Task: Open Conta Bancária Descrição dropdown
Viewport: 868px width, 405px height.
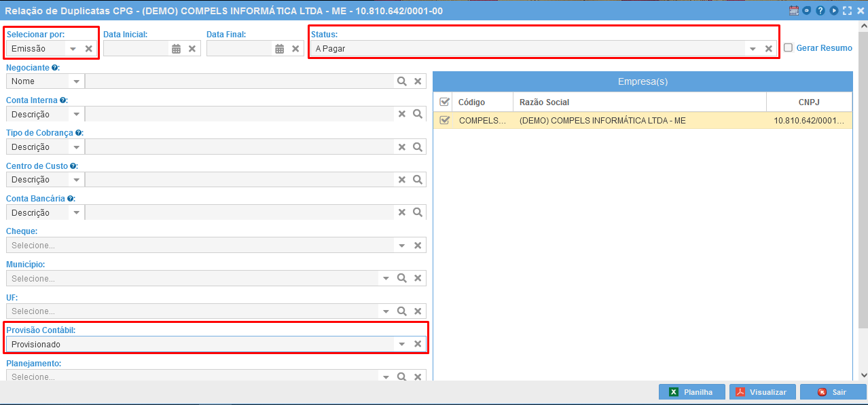Action: pos(77,212)
